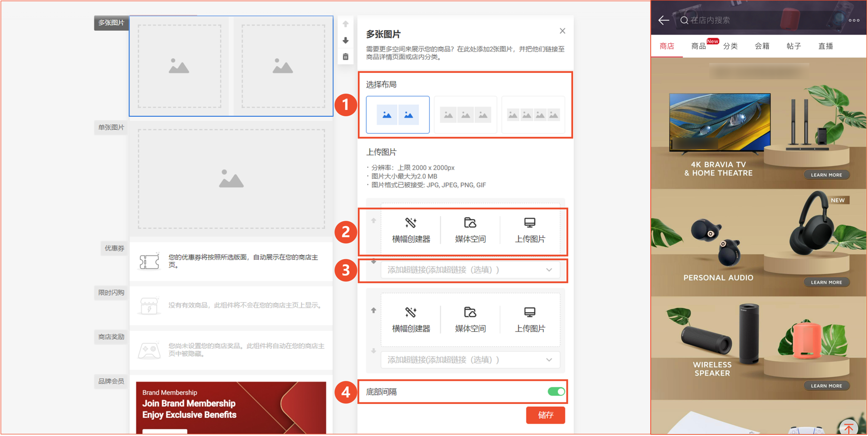Screen dimensions: 868x436
Task: Select the 优惠券 coupon component row
Action: pyautogui.click(x=231, y=262)
